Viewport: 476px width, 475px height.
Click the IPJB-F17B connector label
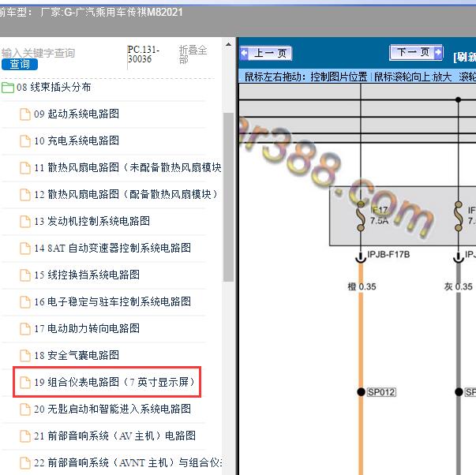[388, 254]
